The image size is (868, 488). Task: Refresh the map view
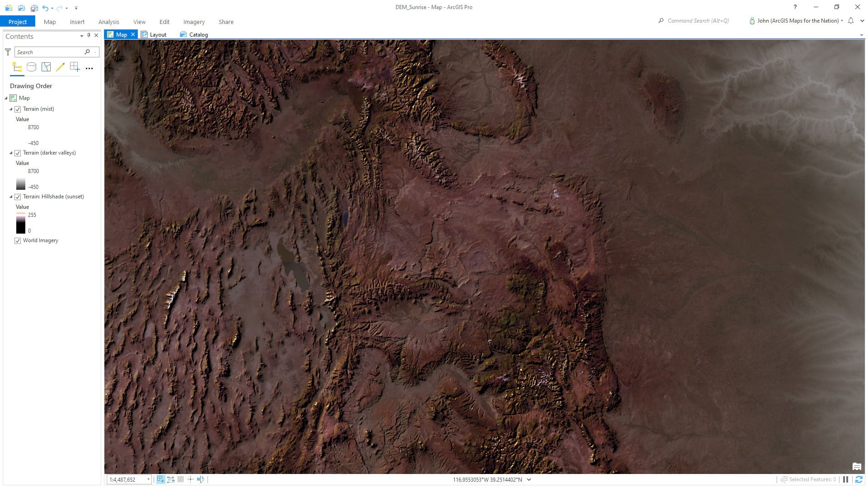tap(859, 479)
